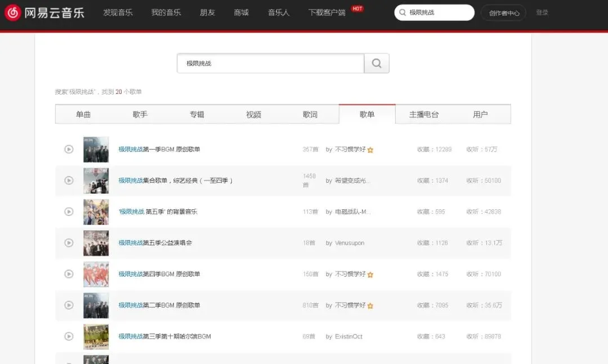Open 下载客户端 in the top navigation
This screenshot has width=608, height=364.
click(327, 12)
